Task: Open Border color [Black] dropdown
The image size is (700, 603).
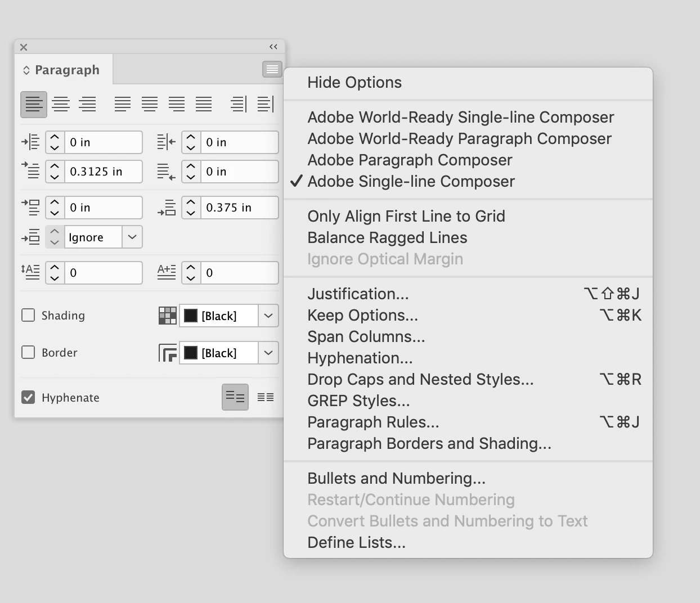Action: click(268, 353)
